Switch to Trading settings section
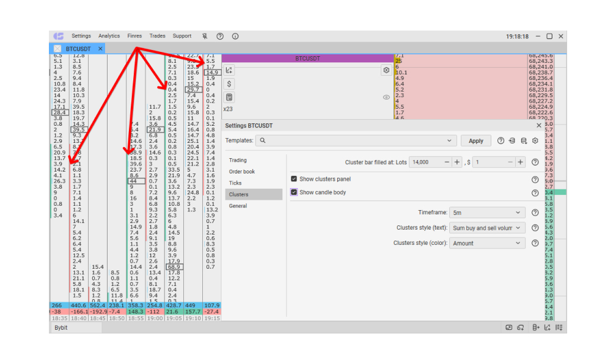This screenshot has width=616, height=364. 254,160
